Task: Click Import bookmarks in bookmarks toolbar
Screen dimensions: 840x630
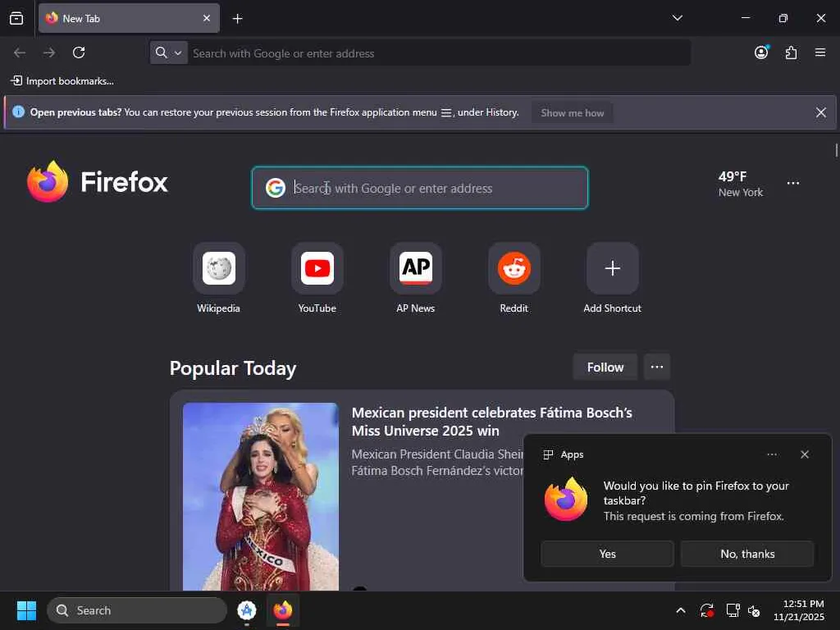Action: pyautogui.click(x=62, y=81)
